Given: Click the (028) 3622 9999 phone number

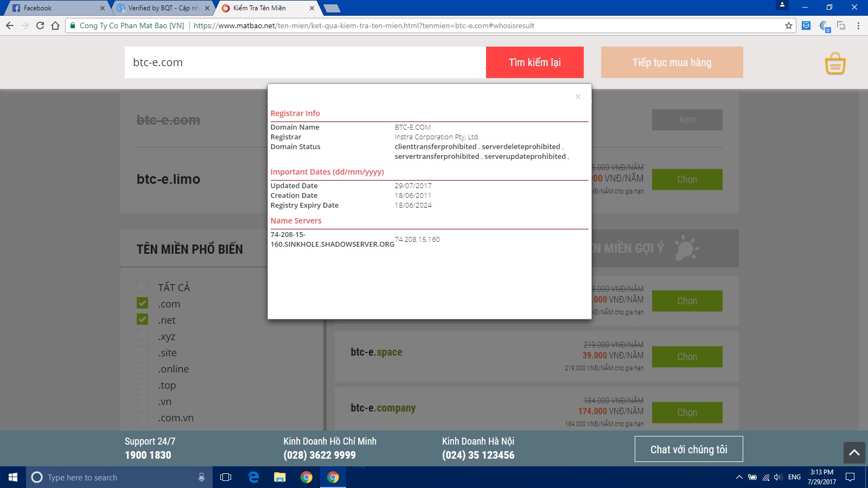Looking at the screenshot, I should point(320,455).
